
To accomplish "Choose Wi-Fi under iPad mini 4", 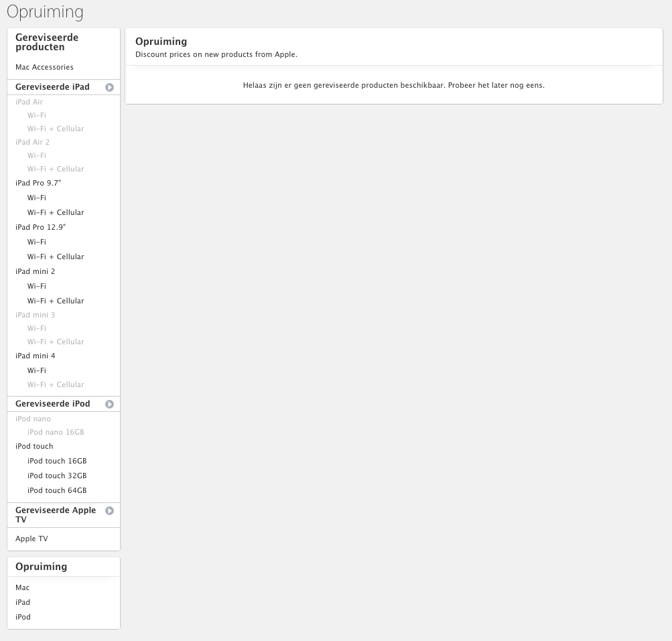I will coord(36,370).
